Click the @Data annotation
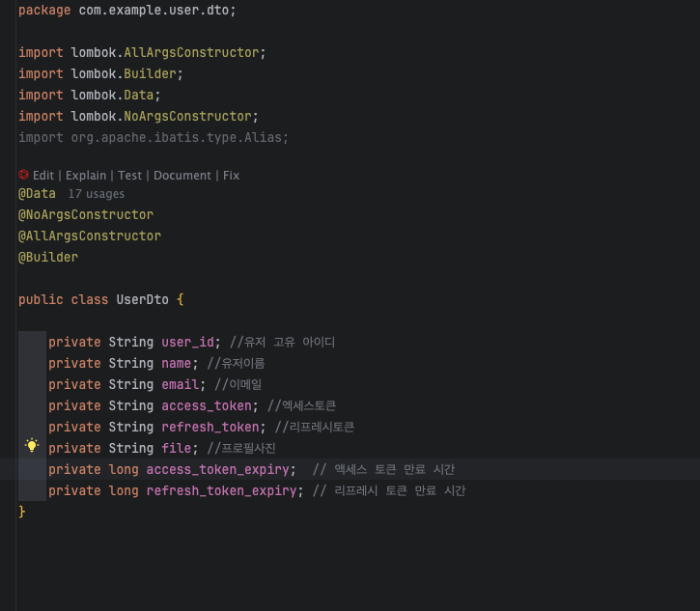This screenshot has width=700, height=611. click(x=37, y=194)
